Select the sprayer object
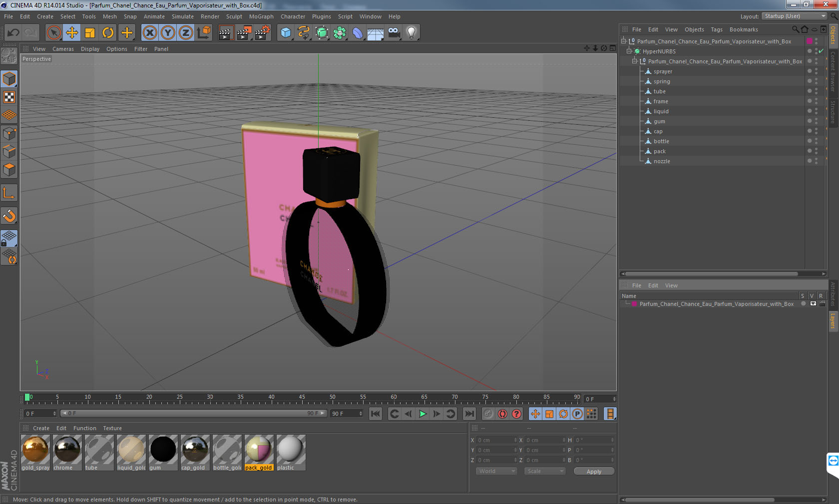This screenshot has height=504, width=839. pyautogui.click(x=663, y=71)
